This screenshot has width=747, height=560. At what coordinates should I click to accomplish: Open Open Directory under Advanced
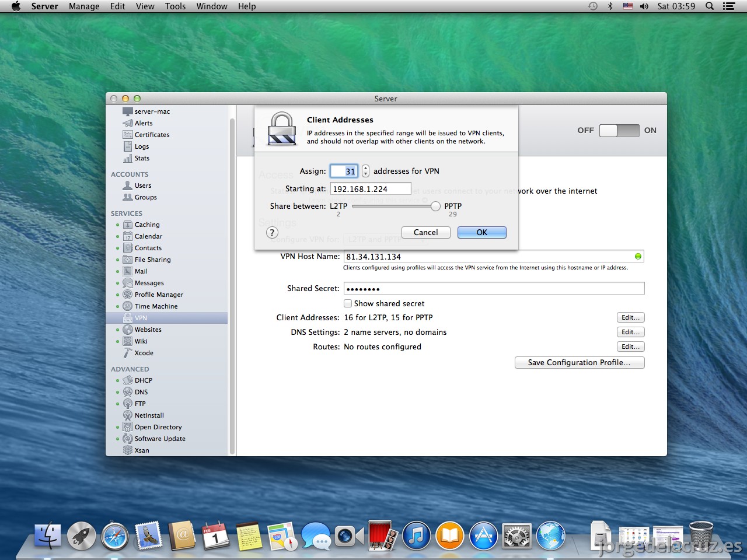point(152,427)
